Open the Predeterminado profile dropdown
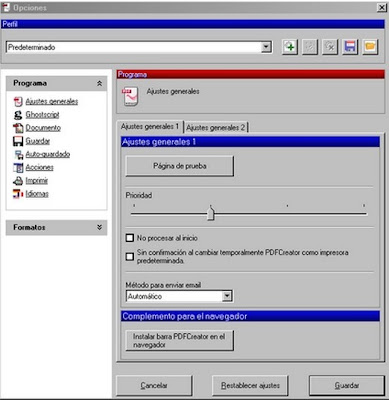Image resolution: width=389 pixels, height=400 pixels. (x=266, y=47)
